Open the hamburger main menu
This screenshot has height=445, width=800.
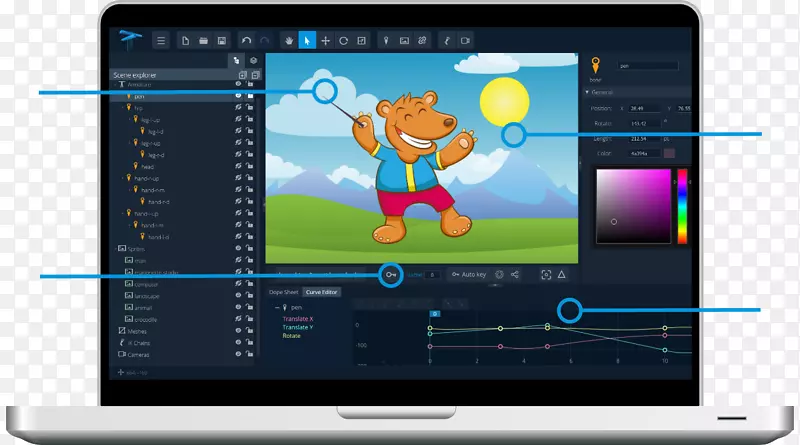(x=161, y=41)
